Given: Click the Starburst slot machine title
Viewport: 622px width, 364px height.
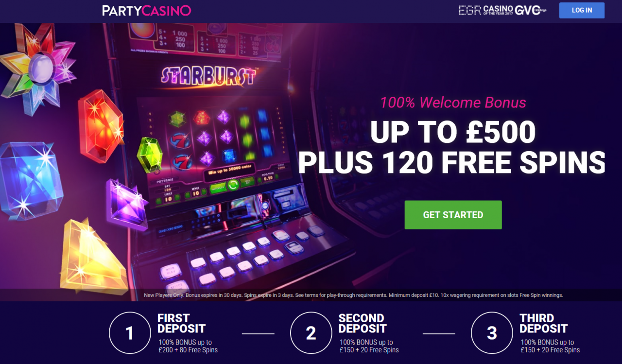Looking at the screenshot, I should pyautogui.click(x=208, y=76).
